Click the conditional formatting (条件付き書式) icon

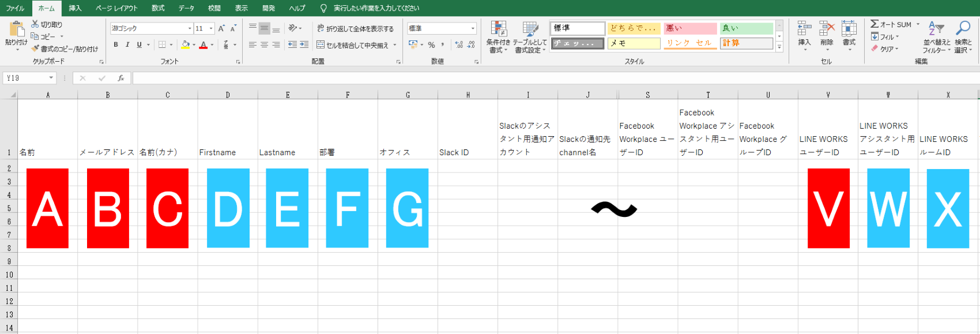pyautogui.click(x=498, y=29)
